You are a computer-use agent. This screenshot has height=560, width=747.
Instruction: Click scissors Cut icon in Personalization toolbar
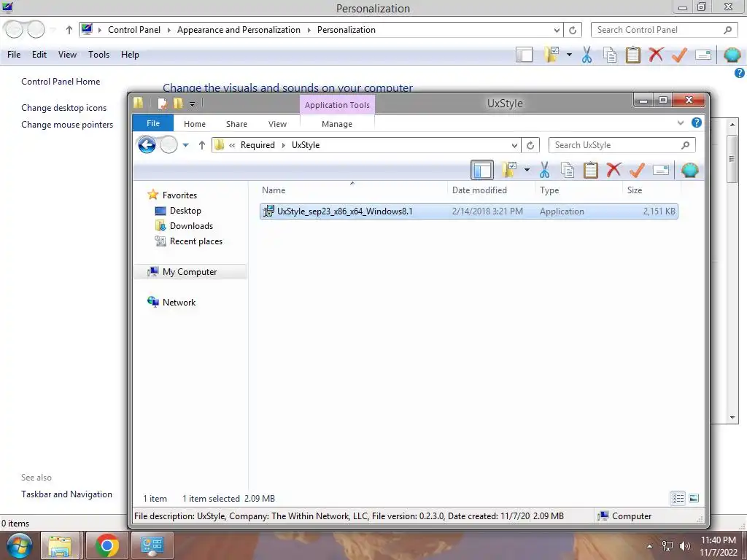pyautogui.click(x=587, y=55)
